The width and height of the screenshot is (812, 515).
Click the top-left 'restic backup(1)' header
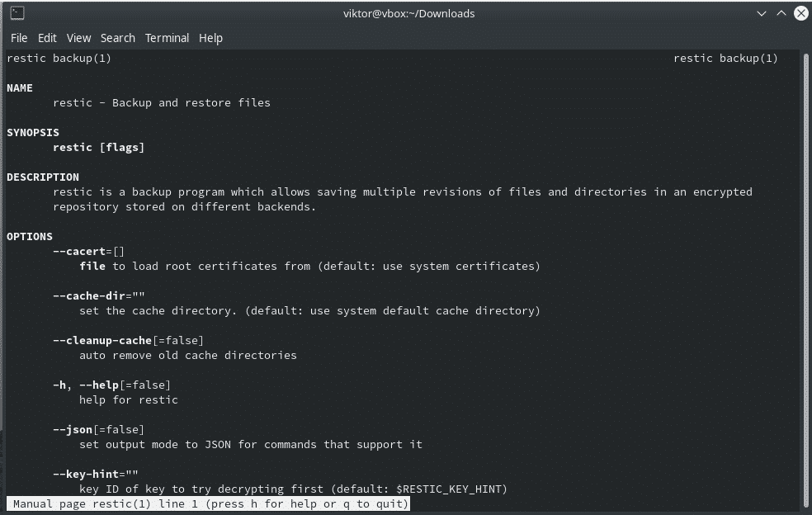coord(59,58)
